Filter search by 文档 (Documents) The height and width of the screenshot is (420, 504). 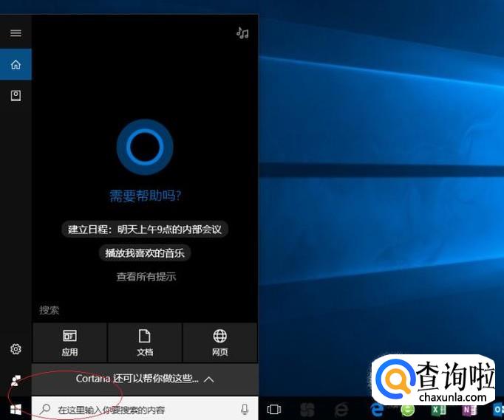point(145,342)
